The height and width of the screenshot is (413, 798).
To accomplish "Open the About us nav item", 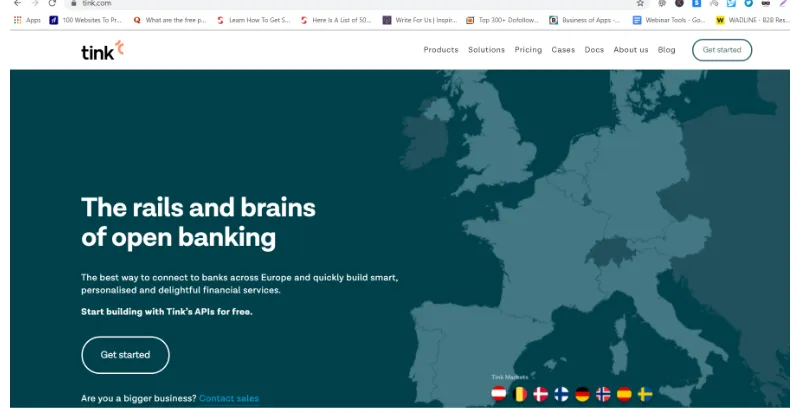I will click(x=631, y=50).
